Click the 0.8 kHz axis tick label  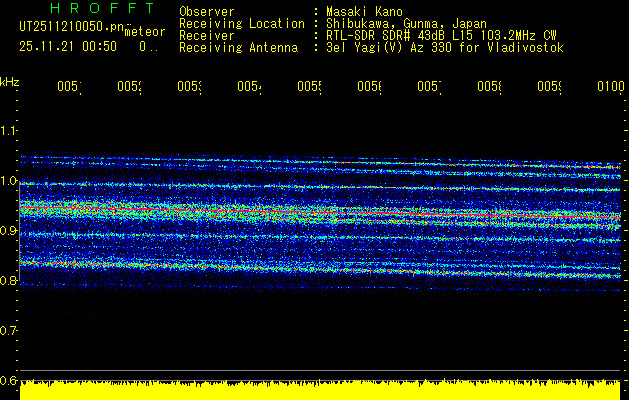click(x=8, y=280)
